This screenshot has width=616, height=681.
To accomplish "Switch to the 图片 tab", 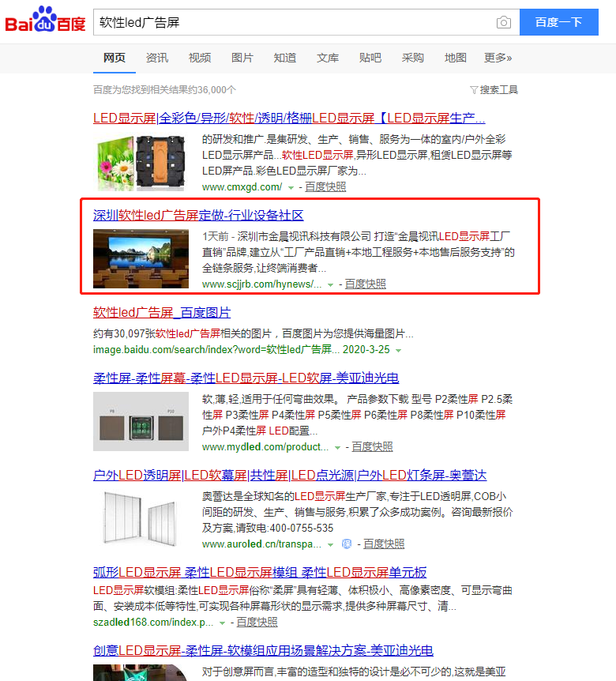I will 242,58.
